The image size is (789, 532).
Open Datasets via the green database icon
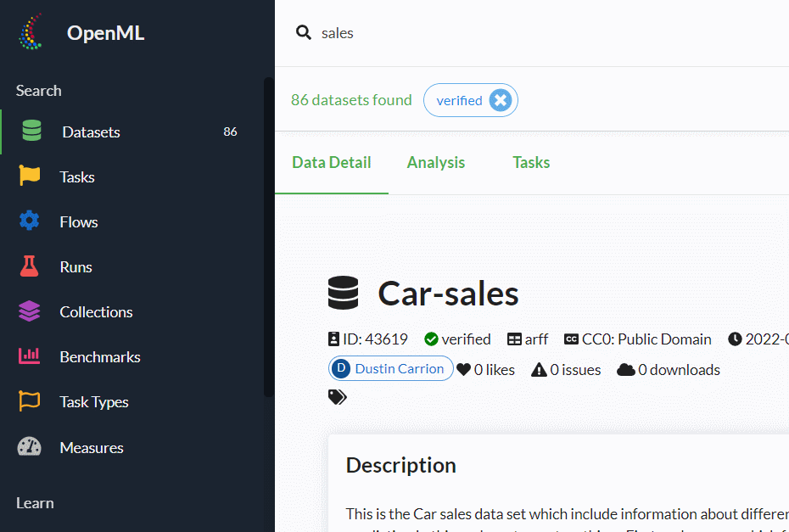tap(31, 132)
